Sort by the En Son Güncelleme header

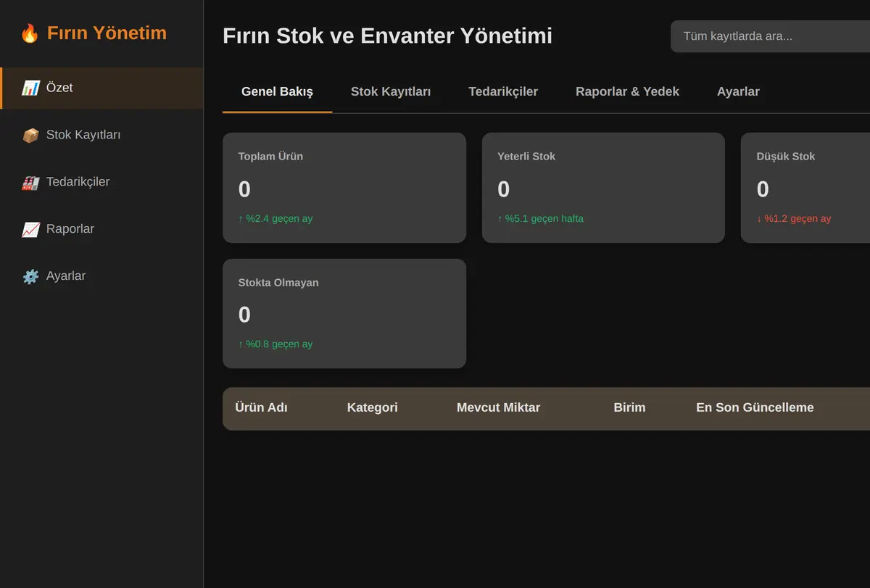point(755,407)
